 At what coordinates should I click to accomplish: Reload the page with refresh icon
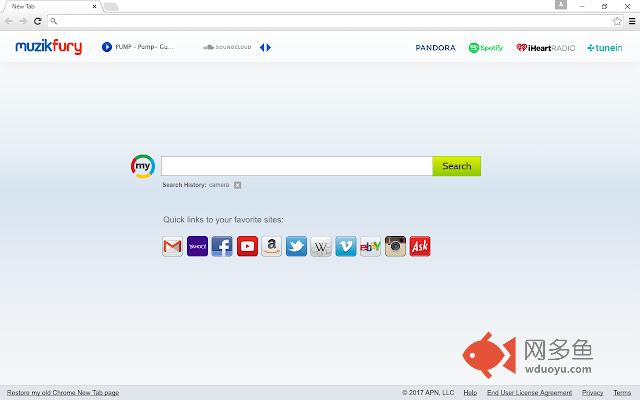click(x=38, y=21)
